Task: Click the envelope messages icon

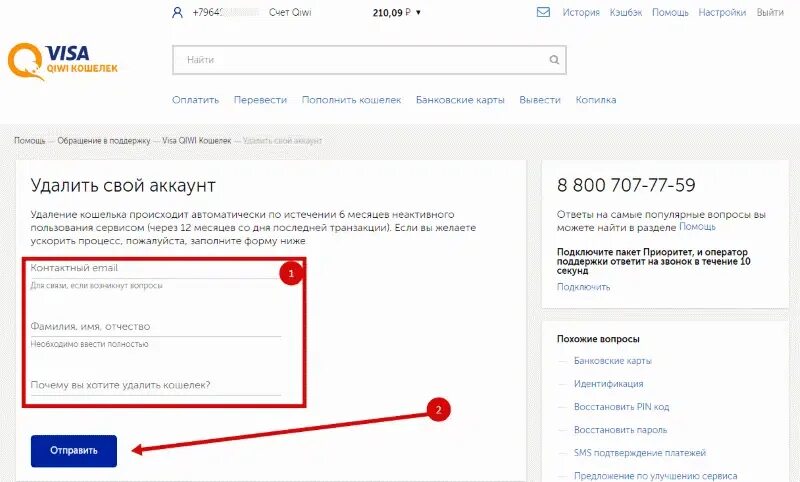Action: (x=543, y=12)
